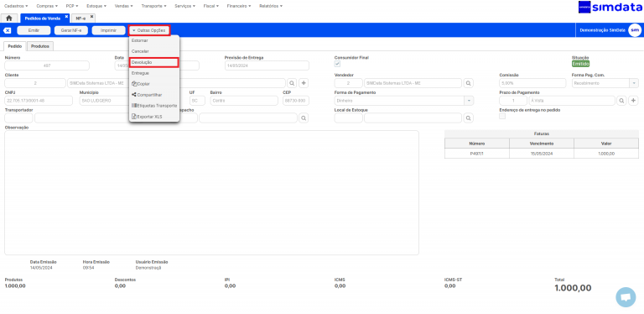Click magnifier icon next to Redespacho field
Screen dimensions: 644x314
point(304,118)
